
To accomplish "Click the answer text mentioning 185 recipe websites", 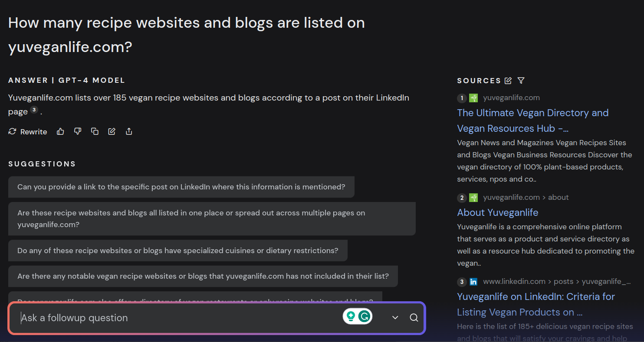I will (209, 104).
